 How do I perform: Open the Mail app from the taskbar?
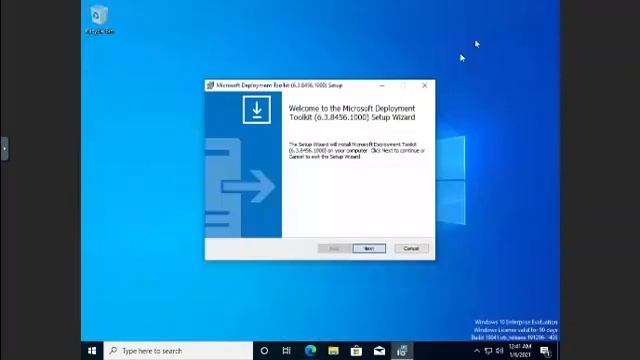(379, 351)
